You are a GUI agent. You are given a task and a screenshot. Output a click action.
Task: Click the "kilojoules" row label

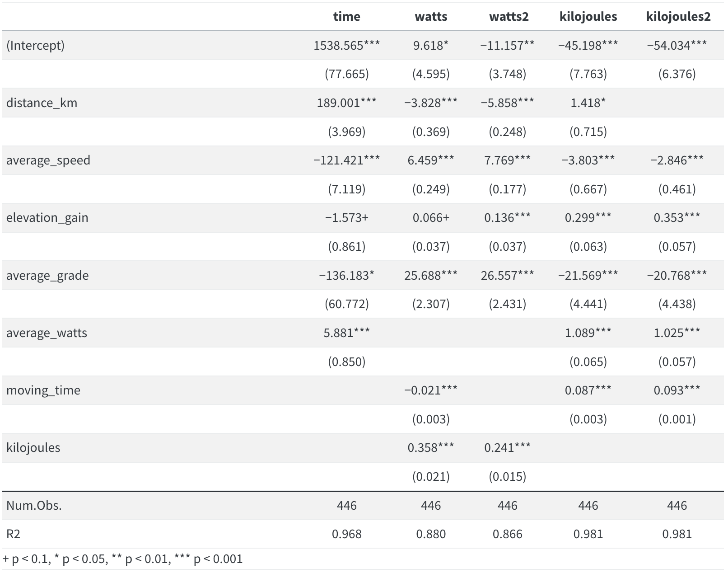coord(33,447)
